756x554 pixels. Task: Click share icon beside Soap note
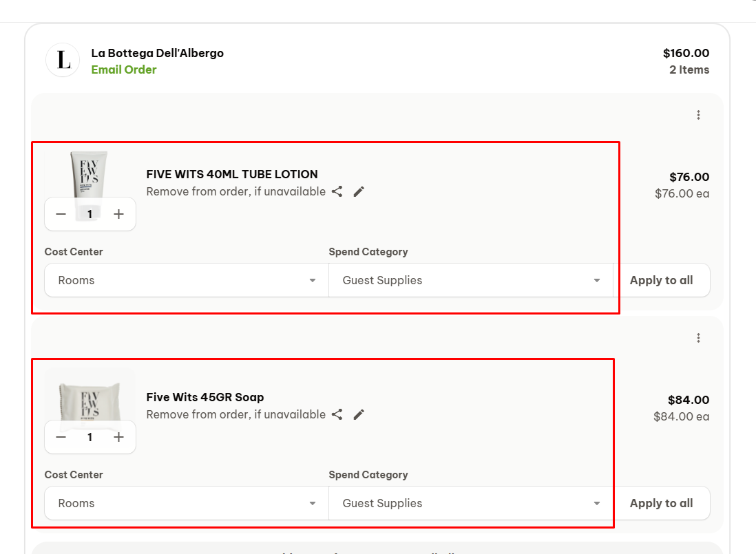click(x=337, y=414)
